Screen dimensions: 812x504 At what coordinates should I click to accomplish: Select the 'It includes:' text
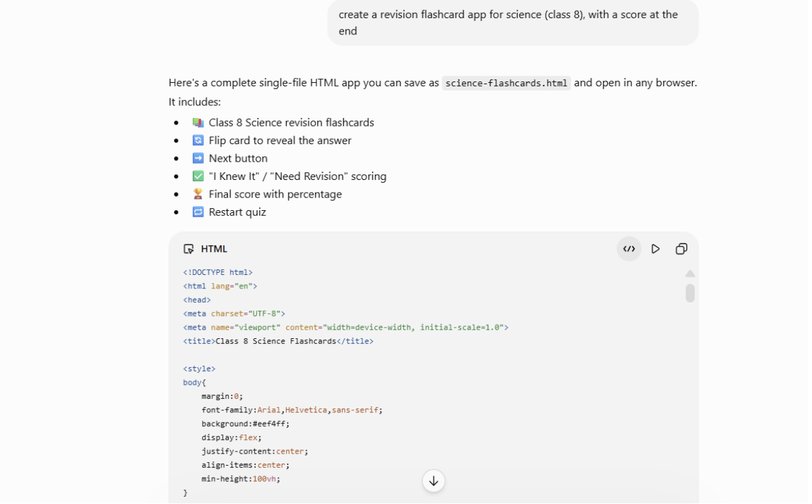[195, 102]
